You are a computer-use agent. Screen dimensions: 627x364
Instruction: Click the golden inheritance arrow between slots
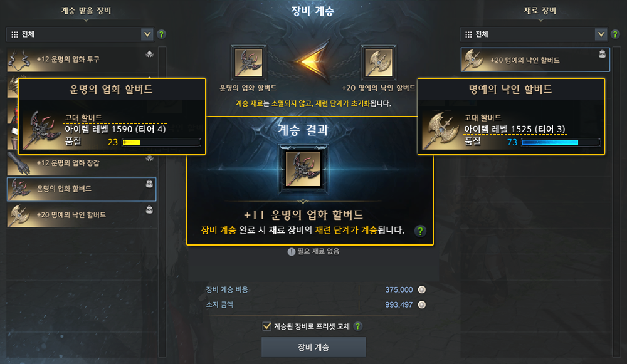[x=312, y=62]
